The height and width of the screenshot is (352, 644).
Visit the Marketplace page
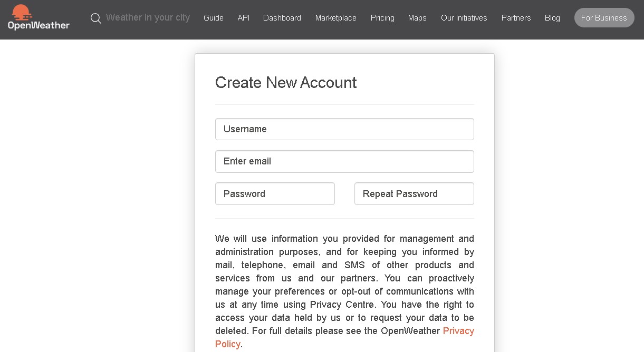coord(336,18)
